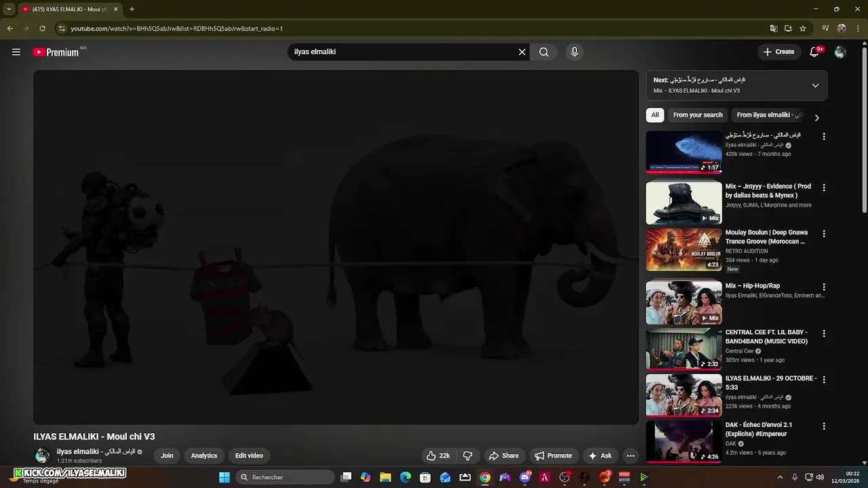Open options for Jntyyy Evidence mix

click(824, 187)
